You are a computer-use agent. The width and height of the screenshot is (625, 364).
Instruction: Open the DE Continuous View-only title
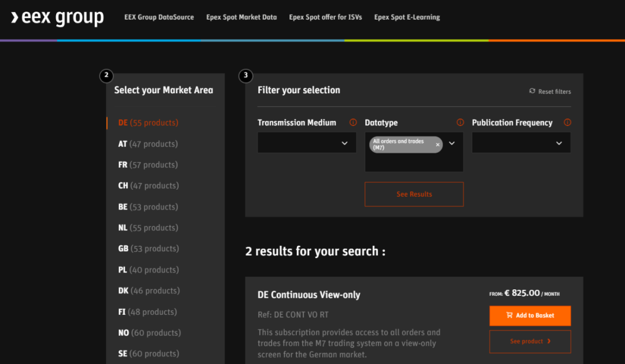point(308,295)
